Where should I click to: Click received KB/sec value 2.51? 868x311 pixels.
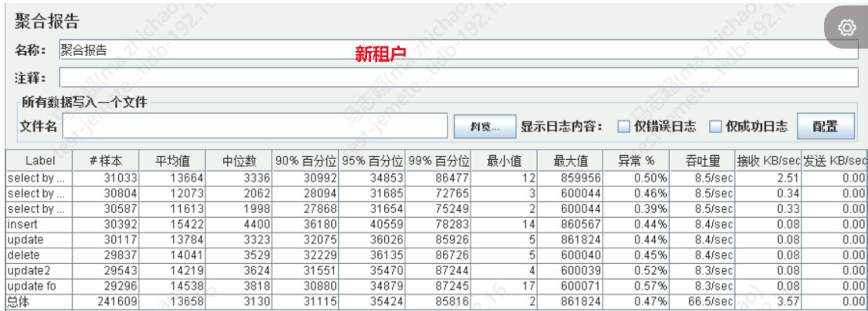[x=789, y=178]
